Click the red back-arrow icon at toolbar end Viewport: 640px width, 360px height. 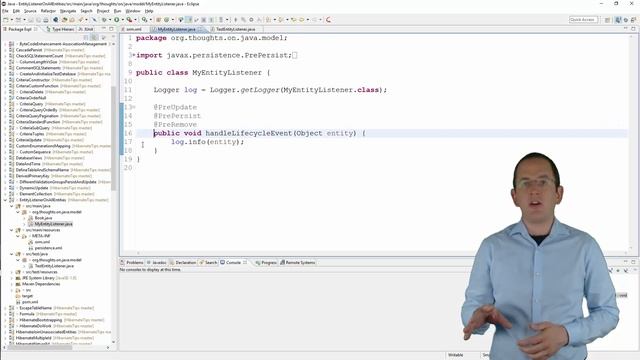point(328,20)
